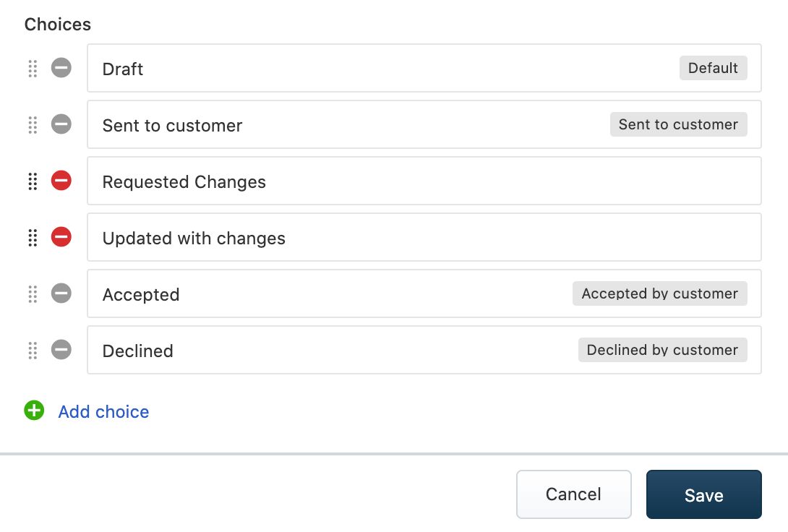Viewport: 788px width, 532px height.
Task: Click the Add choice link
Action: (103, 412)
